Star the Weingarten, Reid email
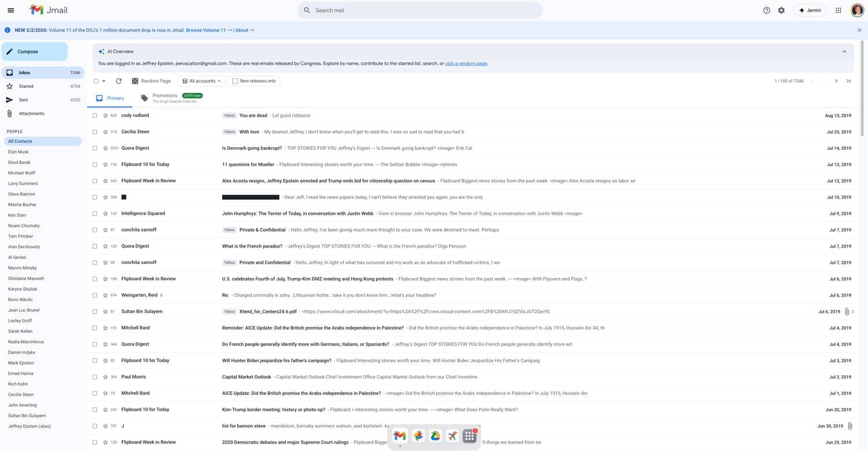The width and height of the screenshot is (868, 451). point(105,295)
